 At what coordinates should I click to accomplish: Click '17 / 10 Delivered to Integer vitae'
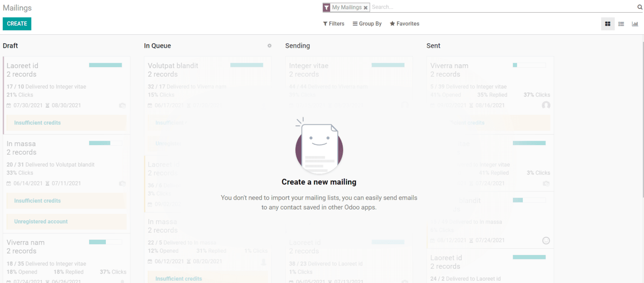[46, 87]
